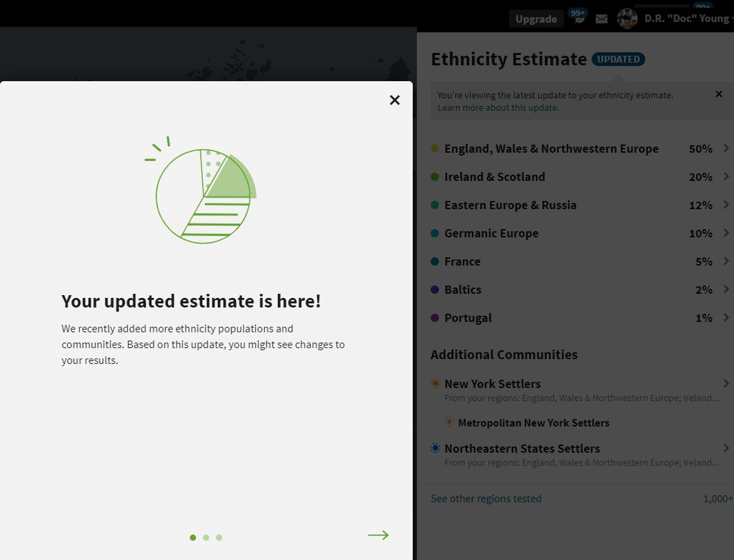Viewport: 734px width, 560px height.
Task: Click Baltics purple color dot
Action: 434,290
